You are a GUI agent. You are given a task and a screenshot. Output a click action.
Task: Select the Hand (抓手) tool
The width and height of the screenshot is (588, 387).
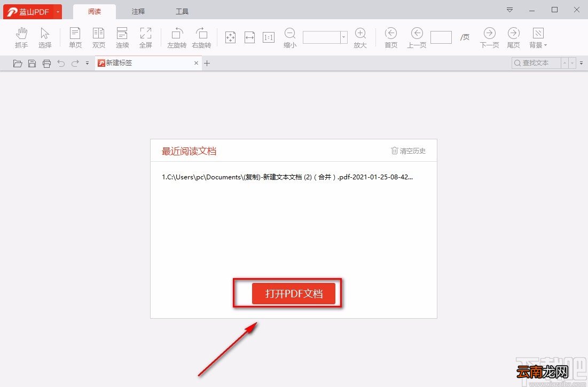pyautogui.click(x=21, y=37)
